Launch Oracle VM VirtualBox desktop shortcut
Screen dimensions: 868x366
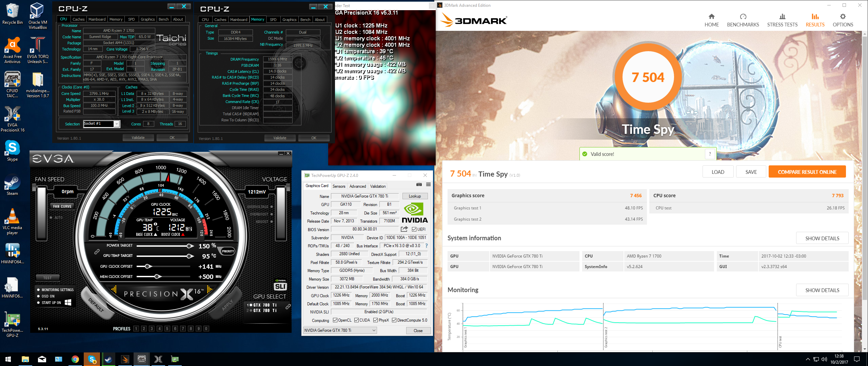click(37, 16)
